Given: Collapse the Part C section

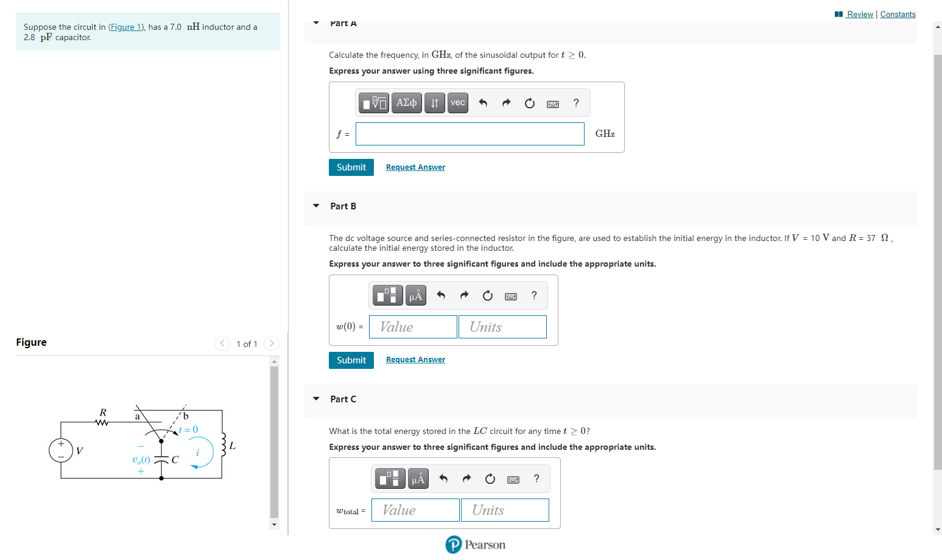Looking at the screenshot, I should 315,399.
